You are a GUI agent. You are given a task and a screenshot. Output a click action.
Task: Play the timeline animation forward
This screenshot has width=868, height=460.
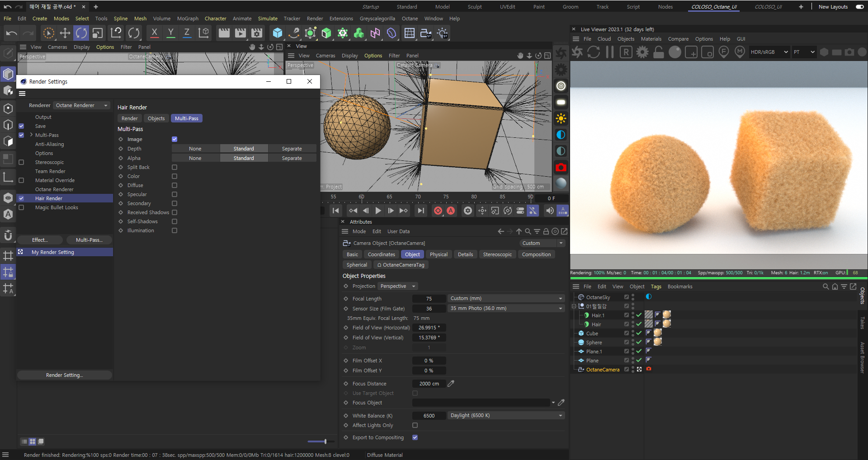click(378, 211)
